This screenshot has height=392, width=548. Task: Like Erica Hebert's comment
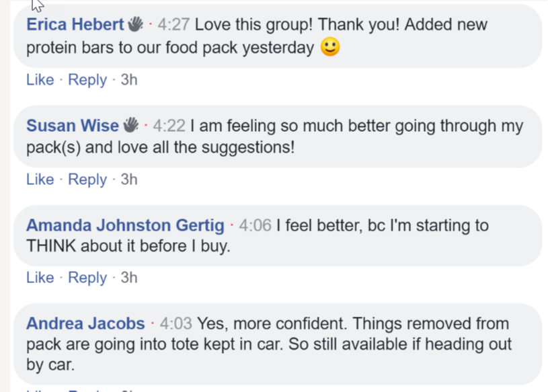click(x=40, y=79)
